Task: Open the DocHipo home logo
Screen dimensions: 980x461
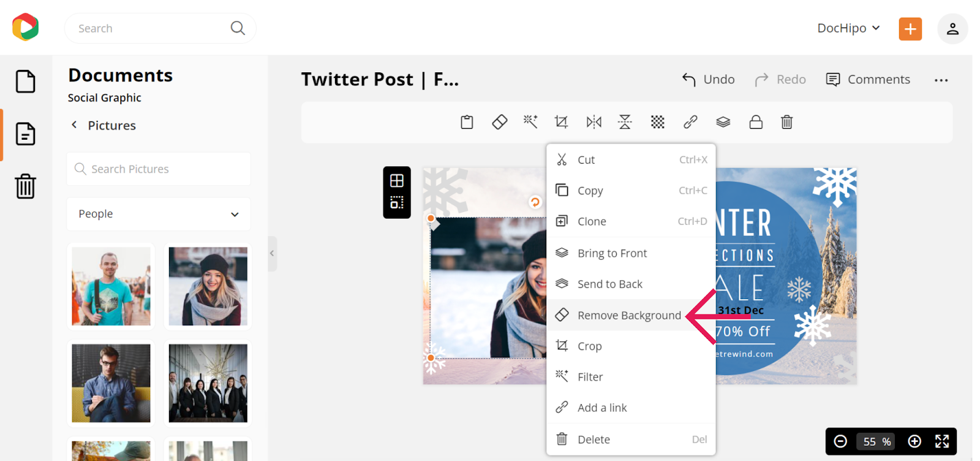Action: (x=25, y=28)
